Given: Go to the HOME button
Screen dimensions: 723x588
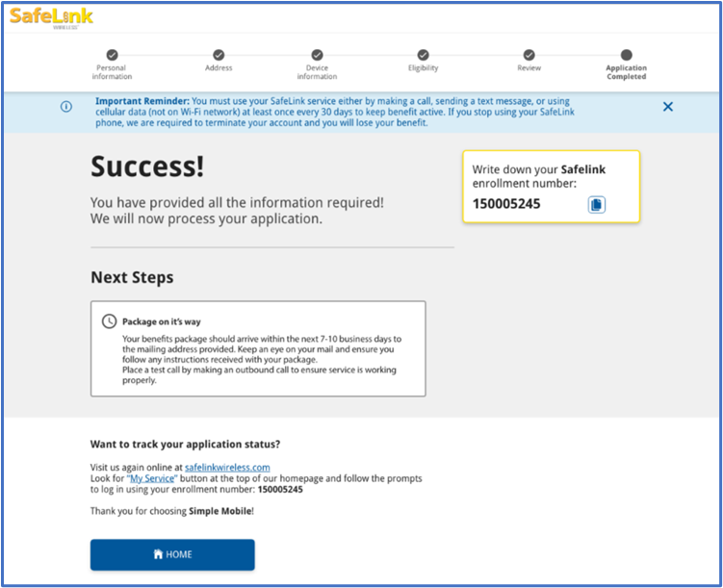Looking at the screenshot, I should 172,554.
